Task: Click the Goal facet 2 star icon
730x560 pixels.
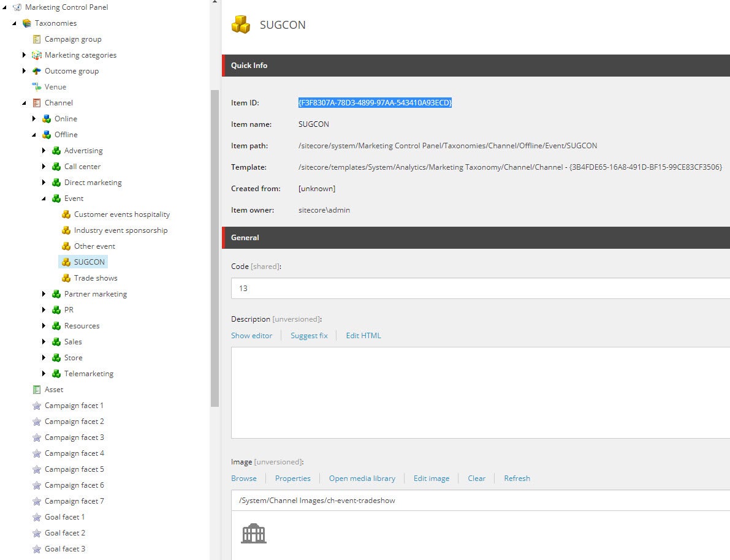Action: (x=36, y=532)
